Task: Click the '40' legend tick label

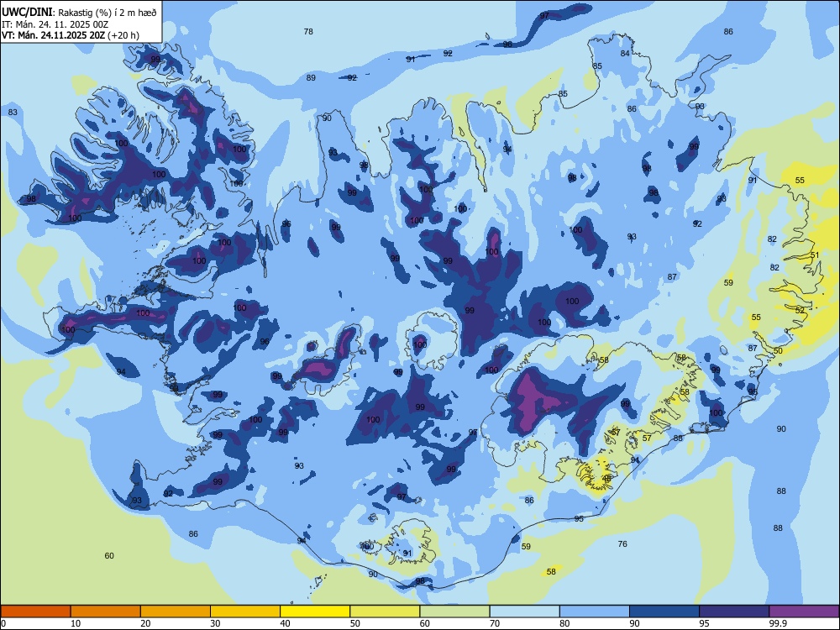Action: [285, 623]
